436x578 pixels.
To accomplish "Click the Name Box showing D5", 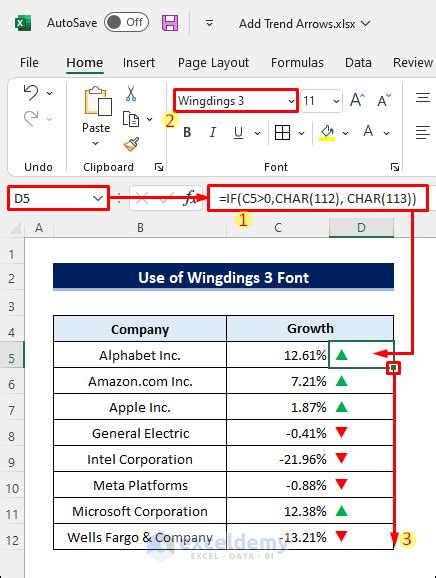I will (58, 198).
